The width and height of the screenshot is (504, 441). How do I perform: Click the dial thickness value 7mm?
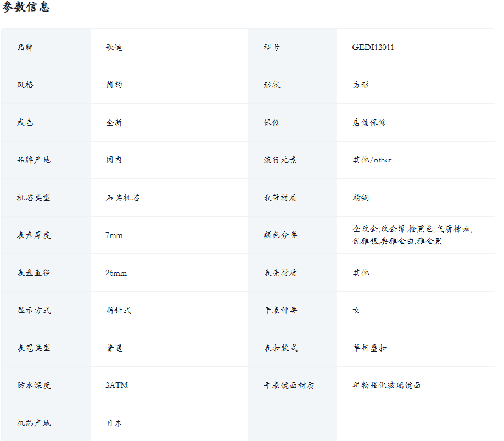point(114,235)
